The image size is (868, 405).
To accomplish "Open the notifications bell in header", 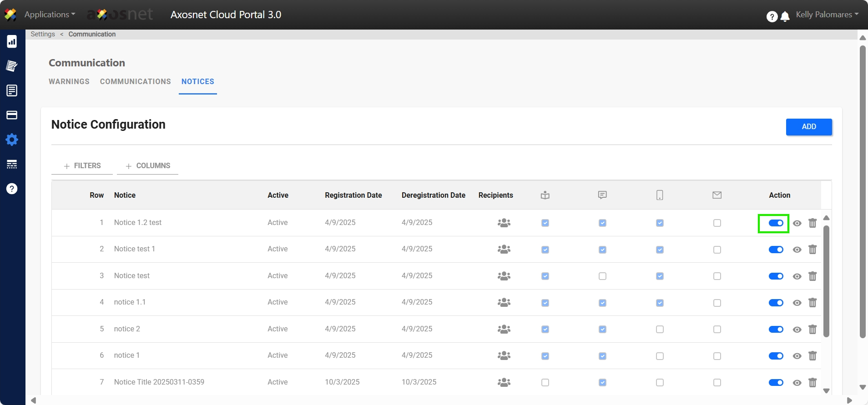I will 785,17.
